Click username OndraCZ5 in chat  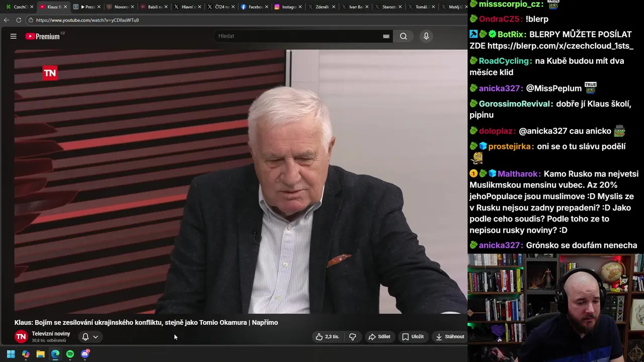pos(501,19)
